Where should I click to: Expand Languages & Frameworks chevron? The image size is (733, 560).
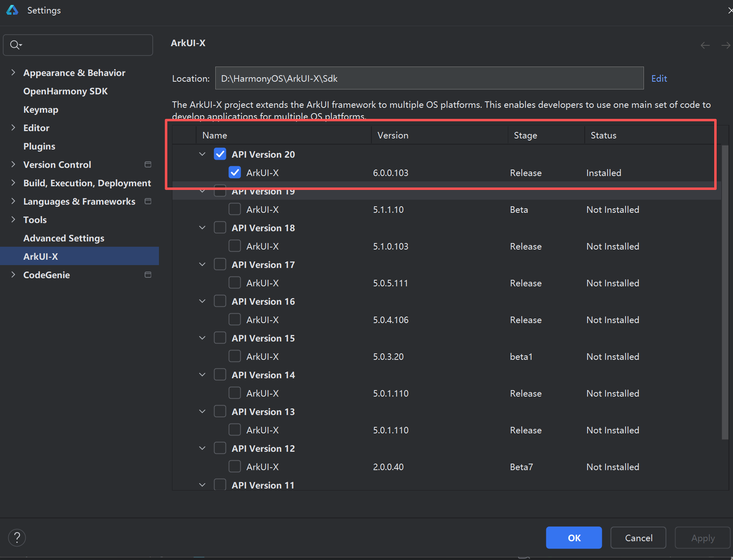(13, 201)
